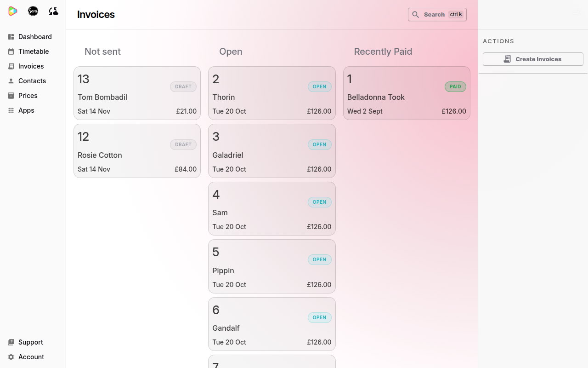Click the Apps grid icon
The height and width of the screenshot is (368, 588).
point(11,110)
